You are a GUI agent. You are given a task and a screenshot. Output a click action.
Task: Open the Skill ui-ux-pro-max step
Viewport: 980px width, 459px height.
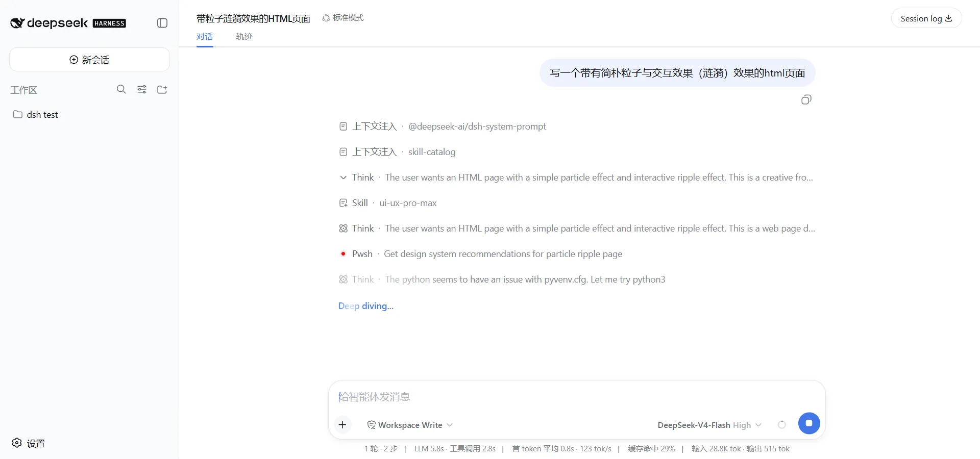pos(388,203)
